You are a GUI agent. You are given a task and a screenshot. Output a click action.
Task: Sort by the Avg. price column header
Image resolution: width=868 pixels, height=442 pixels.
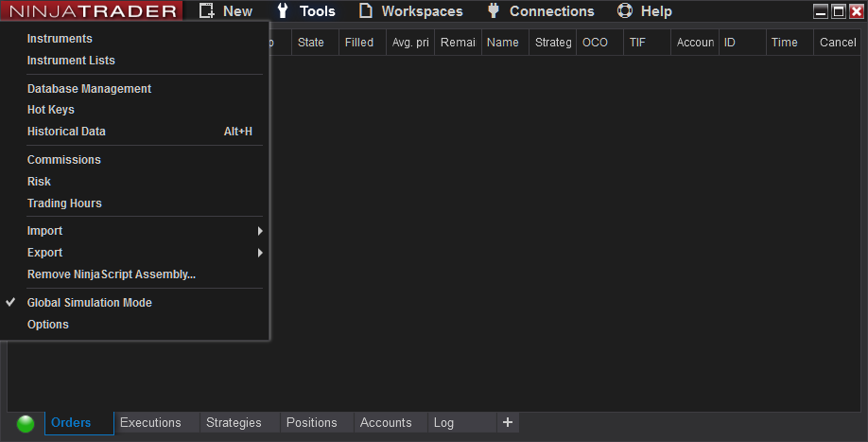[410, 43]
